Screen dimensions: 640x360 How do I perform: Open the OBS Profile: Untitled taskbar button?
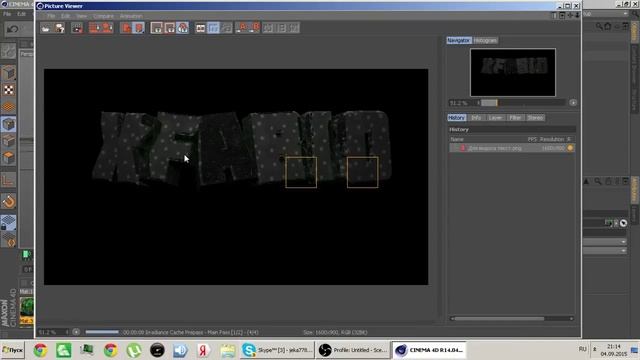353,350
